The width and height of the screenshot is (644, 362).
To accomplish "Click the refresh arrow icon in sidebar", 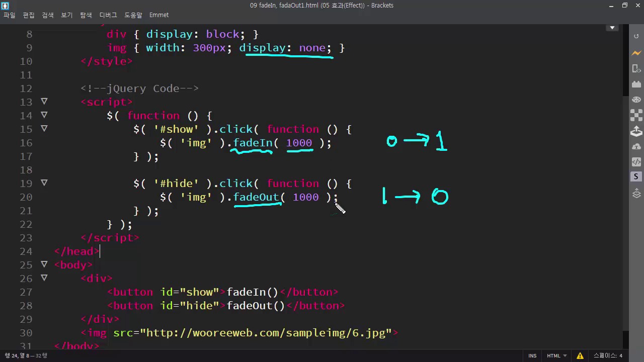I will 636,37.
